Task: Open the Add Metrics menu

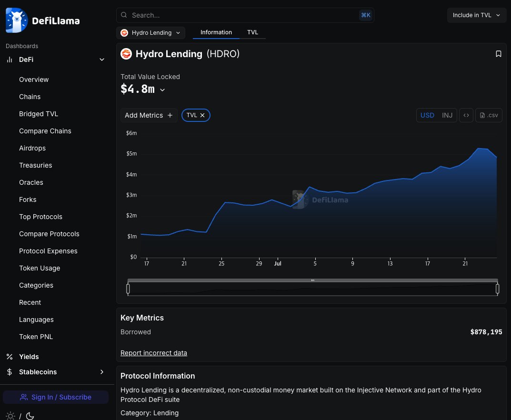Action: pyautogui.click(x=149, y=115)
